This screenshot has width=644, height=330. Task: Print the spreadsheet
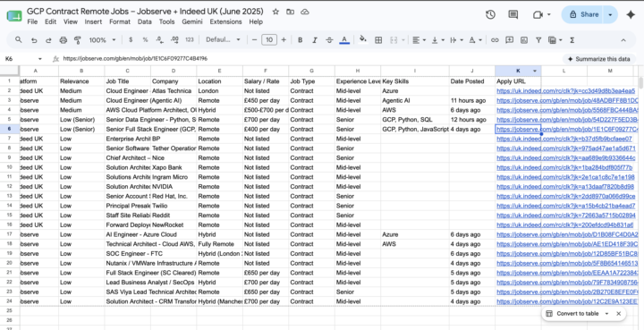(64, 40)
